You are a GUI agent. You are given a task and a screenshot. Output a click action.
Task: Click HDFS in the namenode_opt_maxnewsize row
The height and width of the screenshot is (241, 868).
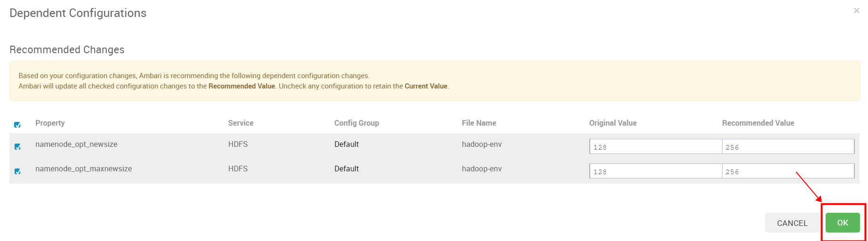(238, 169)
